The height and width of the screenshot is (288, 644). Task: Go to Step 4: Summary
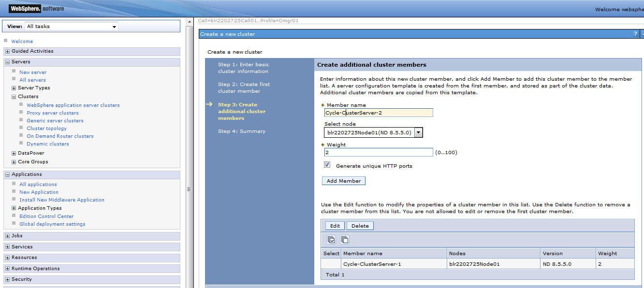coord(242,130)
